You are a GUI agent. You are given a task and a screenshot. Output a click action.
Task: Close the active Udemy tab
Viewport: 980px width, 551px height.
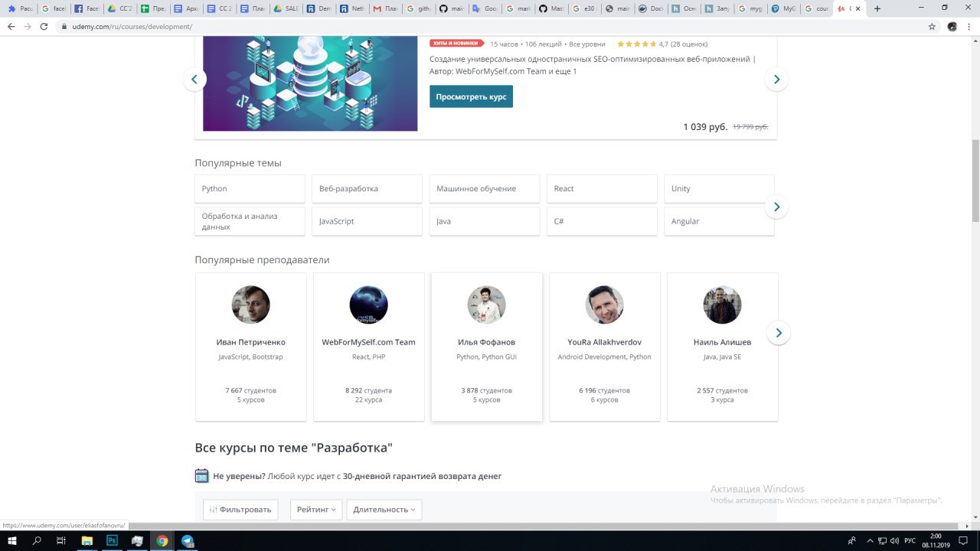[x=859, y=8]
